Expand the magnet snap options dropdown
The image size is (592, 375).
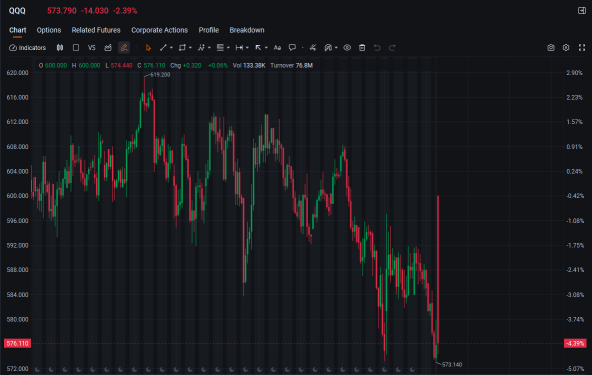point(336,48)
